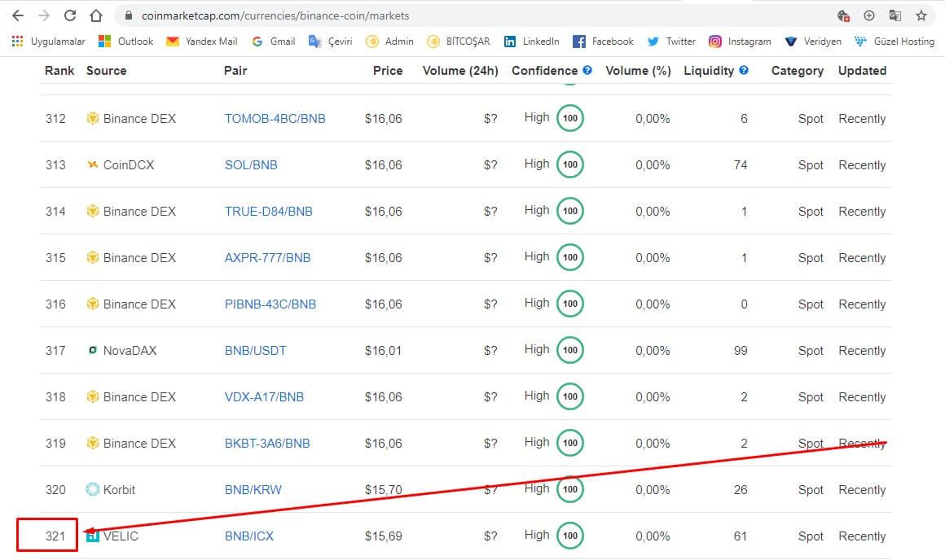Open Uygulamalar apps shortcut

tap(49, 41)
